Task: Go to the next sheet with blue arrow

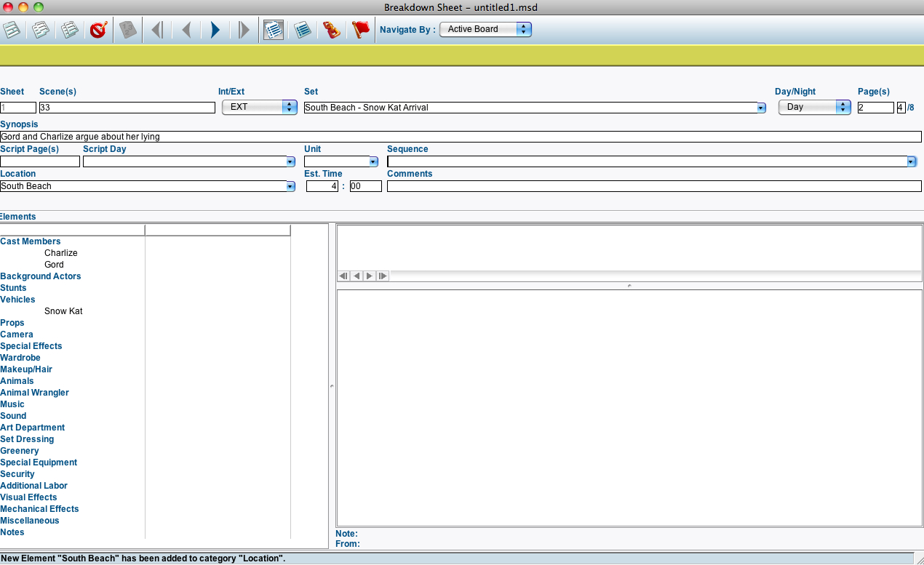Action: click(215, 30)
